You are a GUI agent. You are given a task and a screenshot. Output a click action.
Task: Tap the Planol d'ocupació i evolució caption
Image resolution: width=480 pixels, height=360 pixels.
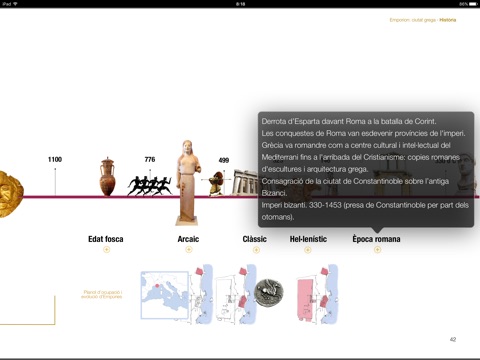point(102,294)
